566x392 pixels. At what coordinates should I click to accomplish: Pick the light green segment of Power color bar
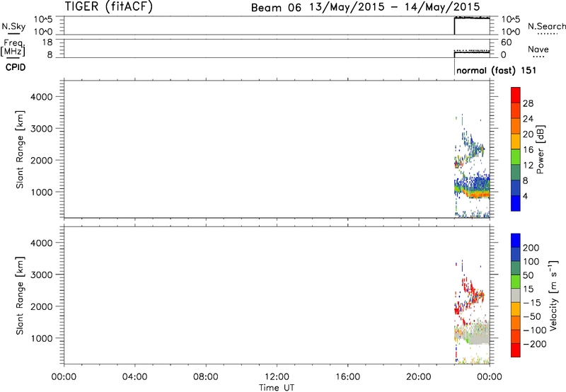[x=516, y=157]
